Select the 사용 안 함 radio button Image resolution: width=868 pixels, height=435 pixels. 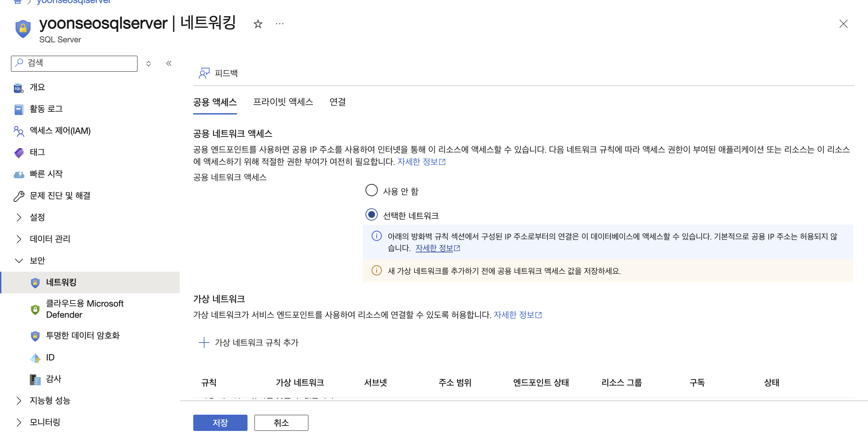(x=371, y=190)
